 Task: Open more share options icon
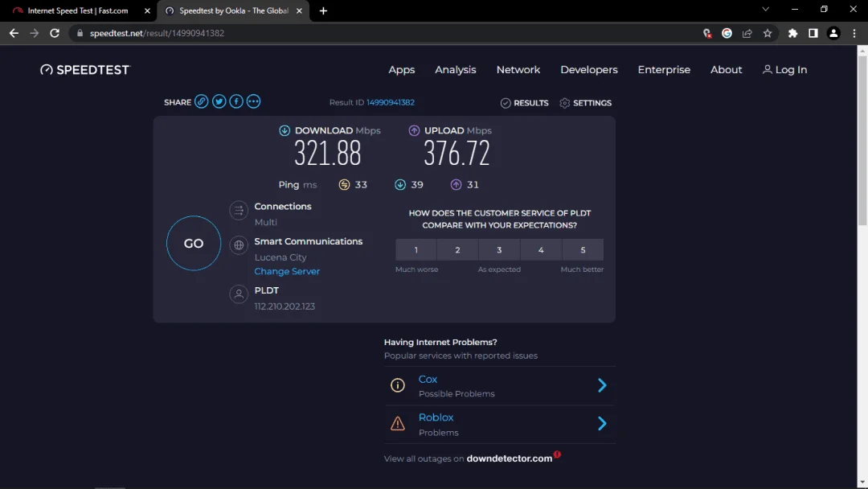tap(253, 101)
